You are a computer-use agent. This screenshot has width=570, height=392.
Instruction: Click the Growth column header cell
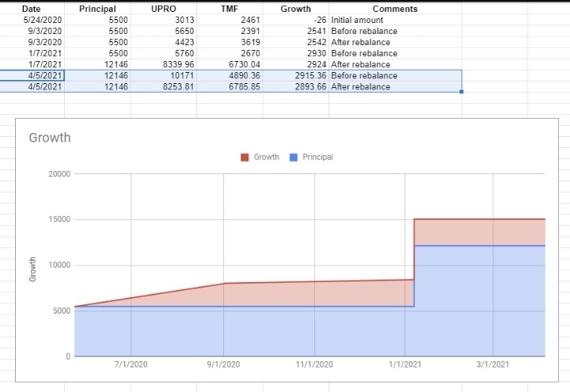(295, 9)
